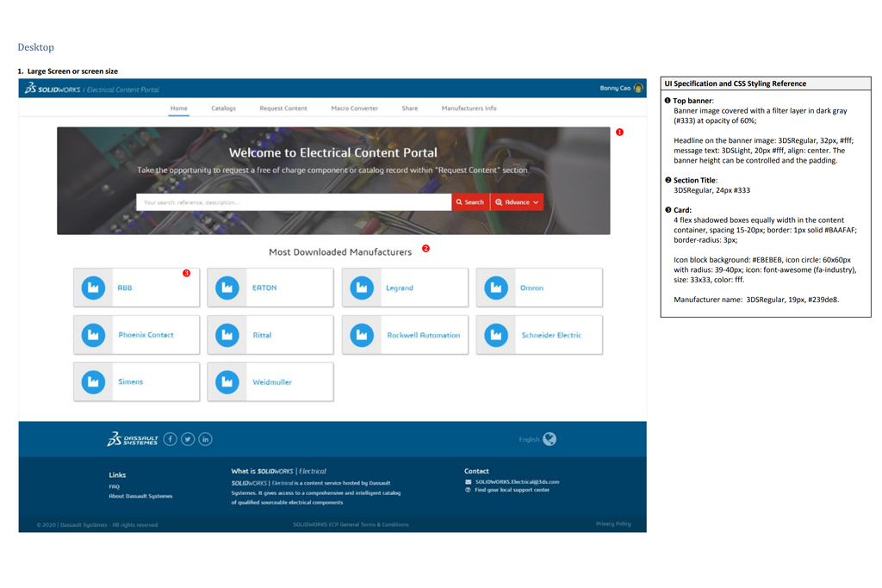Open the Catalogs tab
This screenshot has height=588, width=882.
click(x=223, y=108)
